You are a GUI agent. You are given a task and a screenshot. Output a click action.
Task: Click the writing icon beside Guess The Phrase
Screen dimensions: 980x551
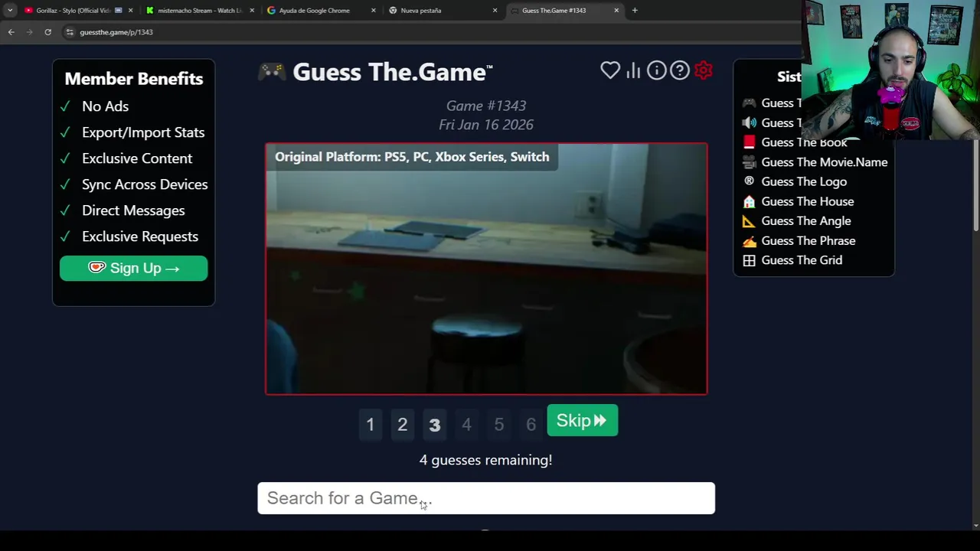coord(749,240)
